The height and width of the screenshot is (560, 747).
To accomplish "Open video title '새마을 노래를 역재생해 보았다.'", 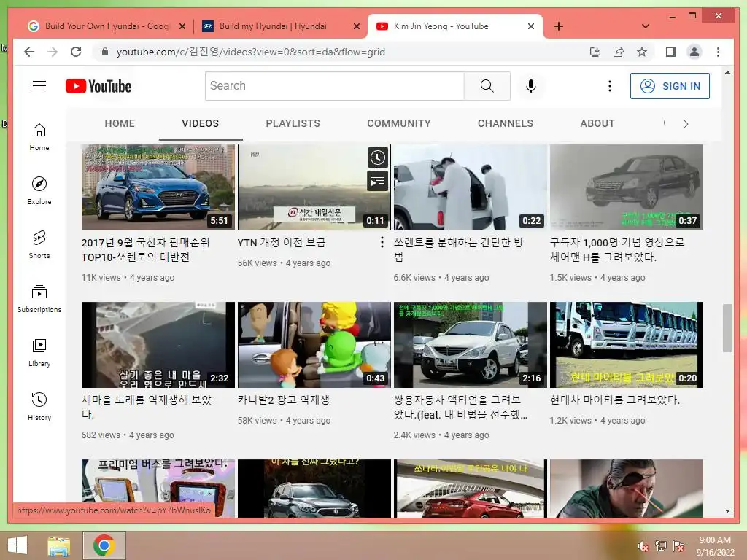I will coord(146,407).
